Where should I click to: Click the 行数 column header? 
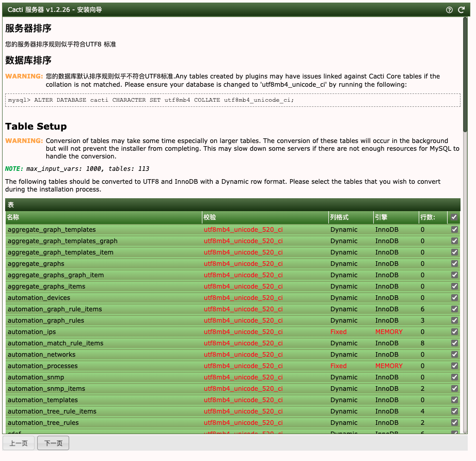[433, 217]
